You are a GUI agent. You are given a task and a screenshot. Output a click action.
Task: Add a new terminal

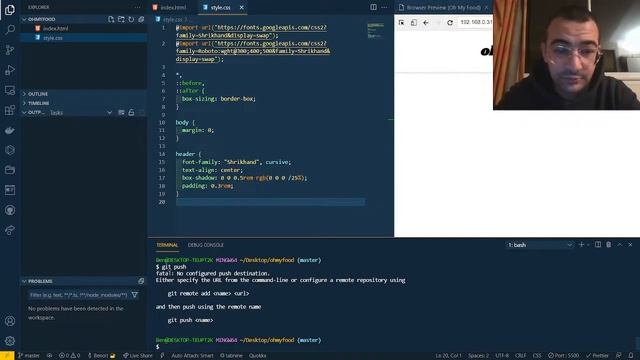click(x=581, y=244)
